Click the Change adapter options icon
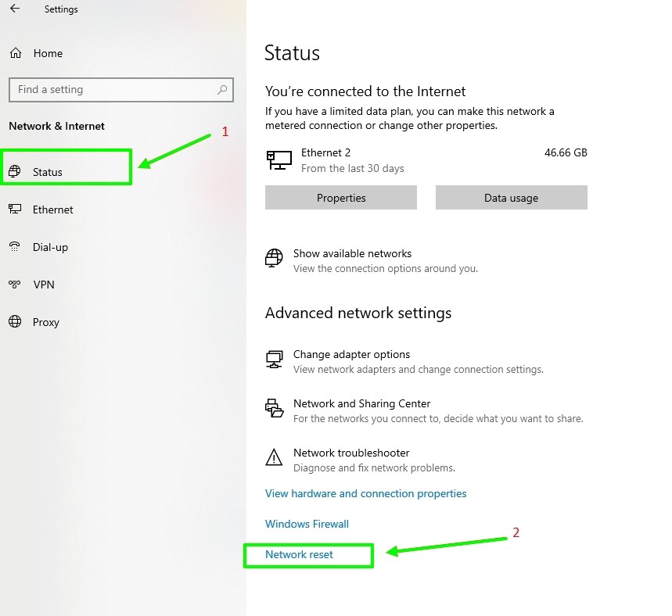The height and width of the screenshot is (616, 672). 274,359
